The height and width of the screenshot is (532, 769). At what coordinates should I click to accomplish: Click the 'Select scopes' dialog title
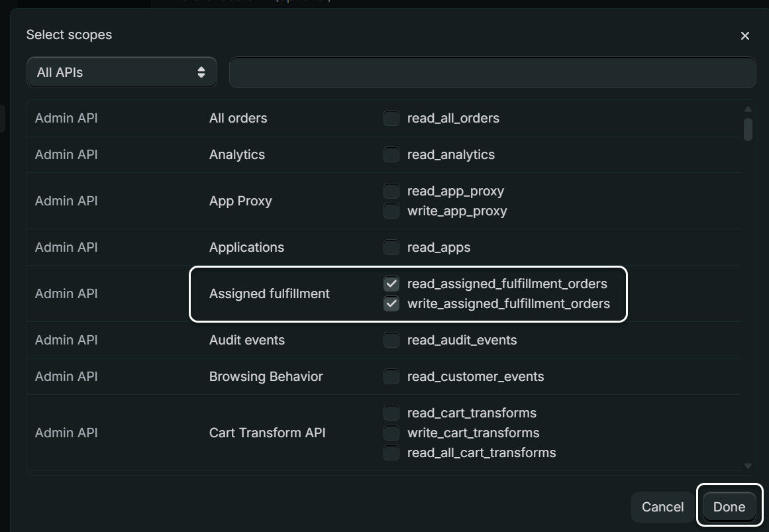coord(69,35)
